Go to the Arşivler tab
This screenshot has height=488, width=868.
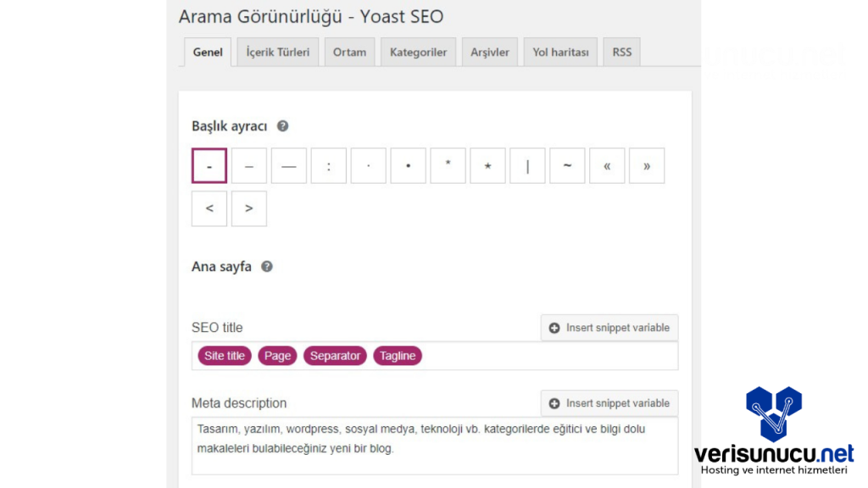point(490,52)
